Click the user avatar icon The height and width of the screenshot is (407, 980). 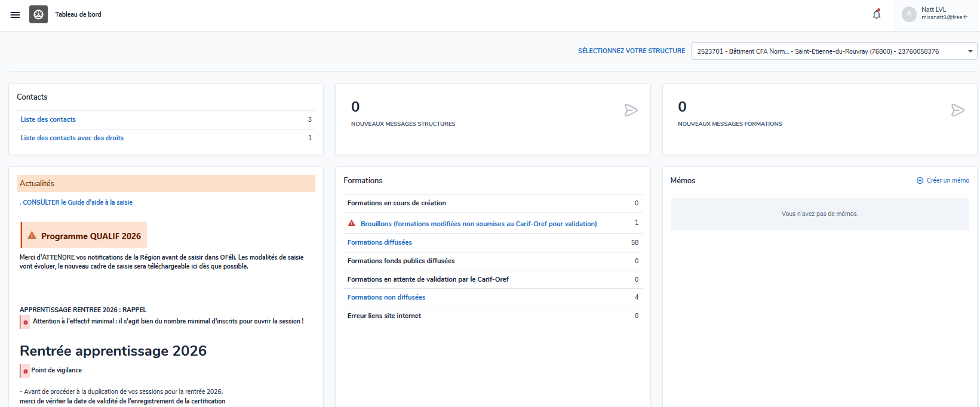(x=909, y=14)
